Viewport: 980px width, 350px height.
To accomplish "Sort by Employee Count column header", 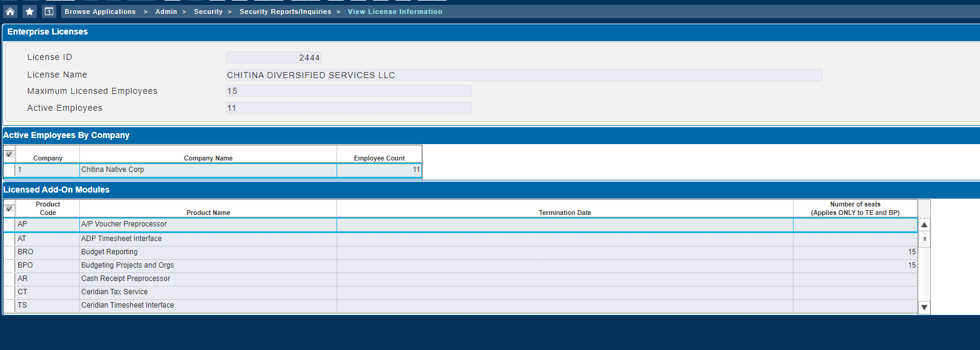I will [379, 158].
